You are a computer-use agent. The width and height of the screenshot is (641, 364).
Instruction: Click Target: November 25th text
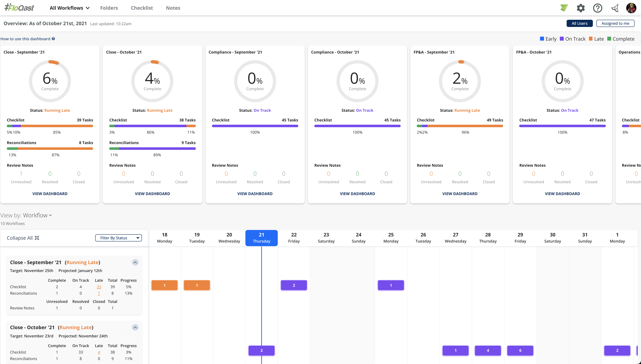tap(31, 271)
